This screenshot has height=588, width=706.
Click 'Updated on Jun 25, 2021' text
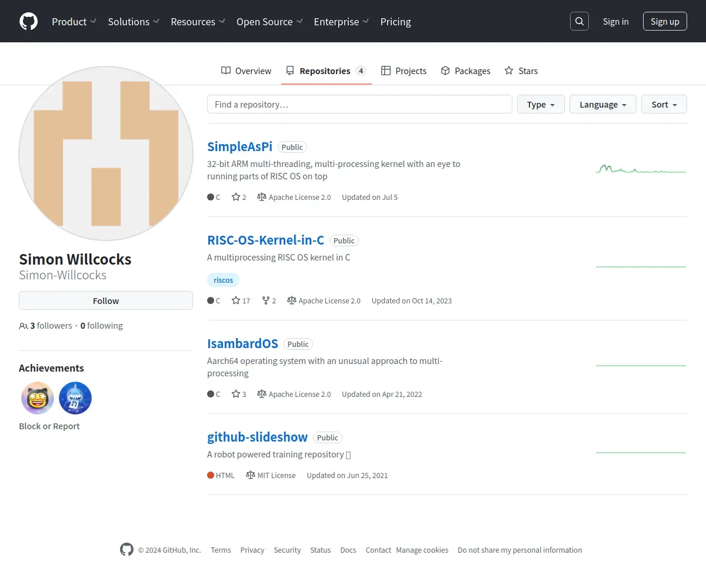click(x=347, y=475)
